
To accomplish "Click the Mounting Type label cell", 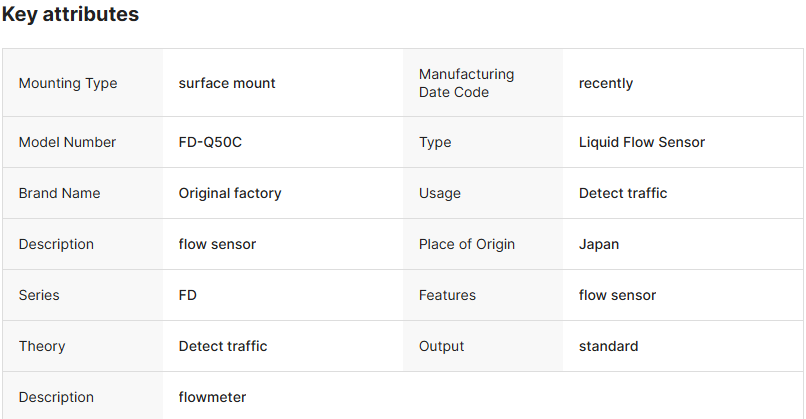I will coord(68,83).
